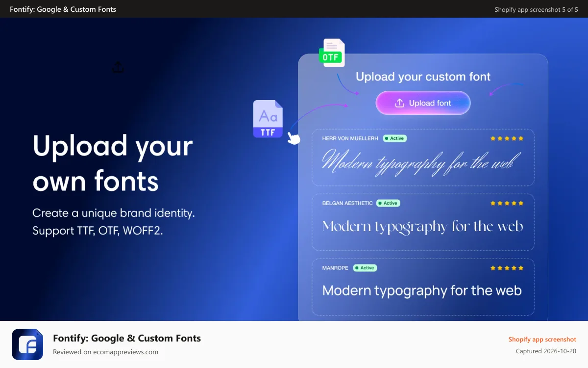Click star rating on Herr Von Muellerh card
The image size is (588, 368).
(507, 138)
